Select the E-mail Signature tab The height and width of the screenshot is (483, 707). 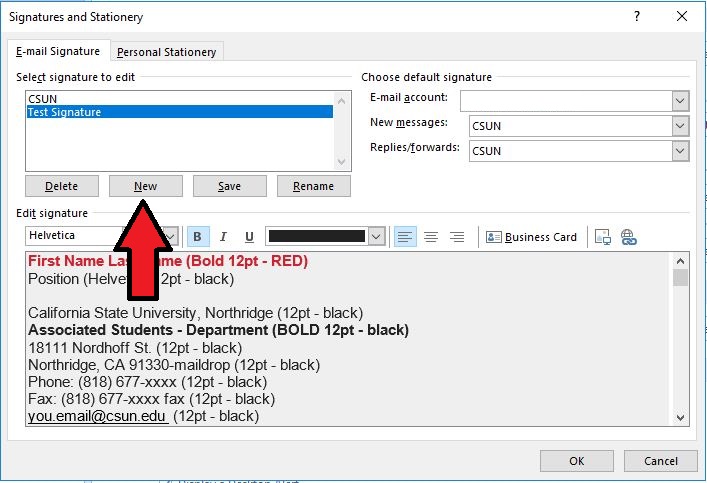(58, 51)
